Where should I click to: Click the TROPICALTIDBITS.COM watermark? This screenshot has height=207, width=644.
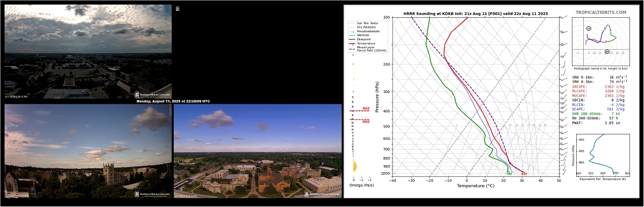pyautogui.click(x=601, y=13)
